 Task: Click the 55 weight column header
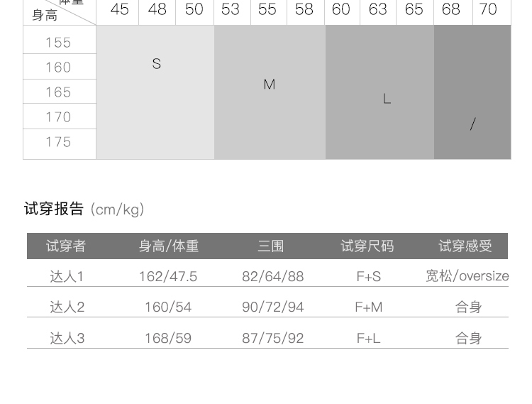click(x=267, y=10)
